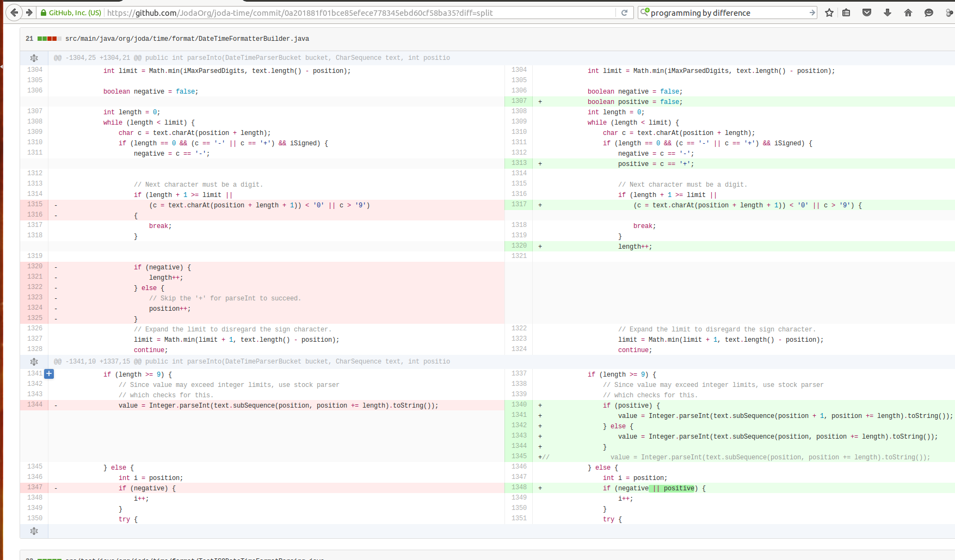
Task: Expand hidden lines at the bottom of the diff
Action: [x=34, y=531]
